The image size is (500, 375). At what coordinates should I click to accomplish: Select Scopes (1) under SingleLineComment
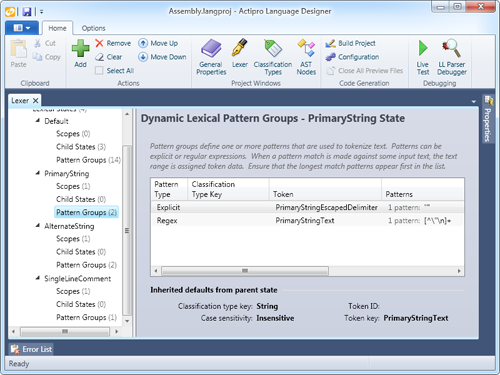pos(73,291)
